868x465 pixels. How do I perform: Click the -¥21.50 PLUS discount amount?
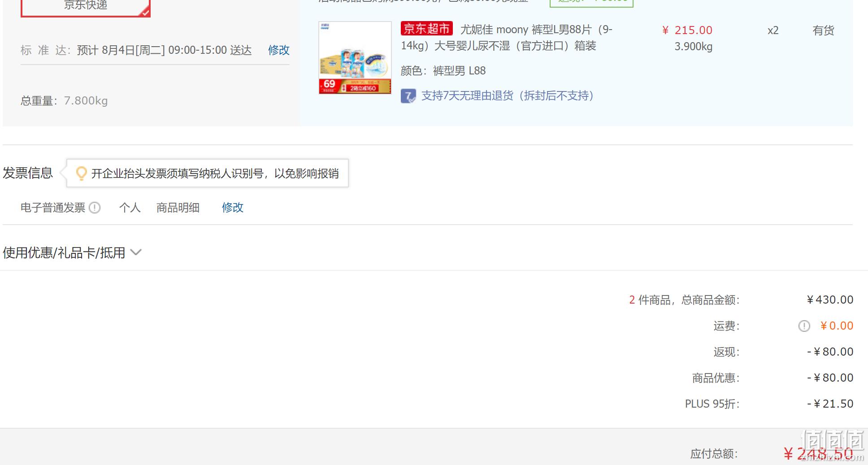coord(830,404)
